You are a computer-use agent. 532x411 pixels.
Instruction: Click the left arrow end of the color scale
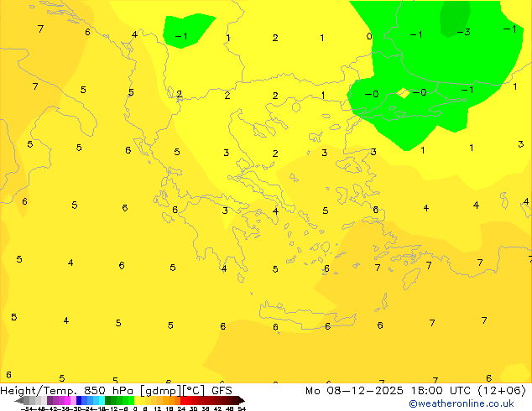(19, 400)
